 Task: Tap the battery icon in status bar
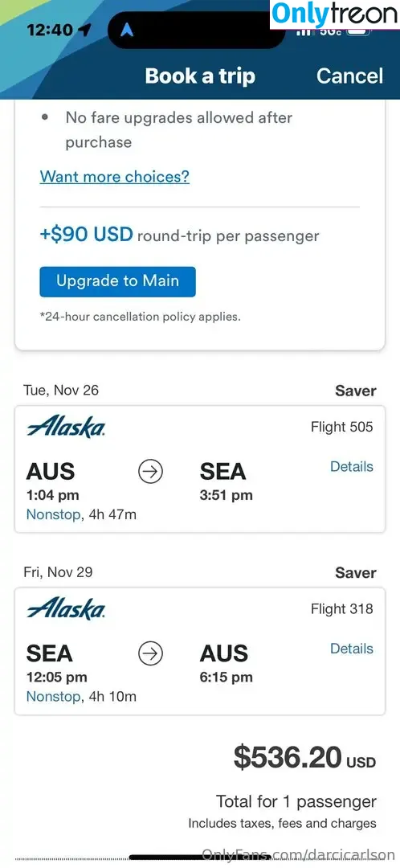point(359,31)
